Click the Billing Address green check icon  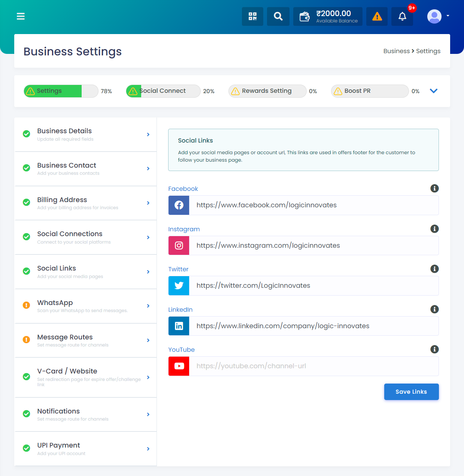coord(27,202)
